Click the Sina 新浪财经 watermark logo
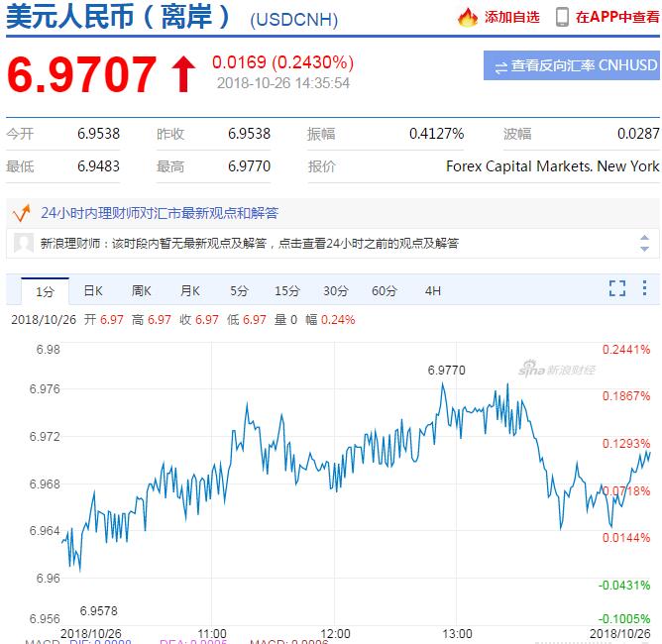662x644 pixels. pyautogui.click(x=557, y=369)
